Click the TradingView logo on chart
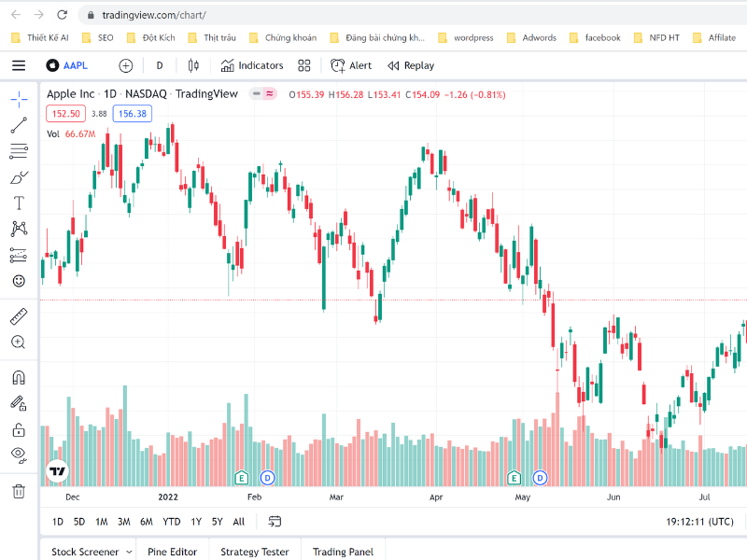Image resolution: width=747 pixels, height=560 pixels. point(57,471)
